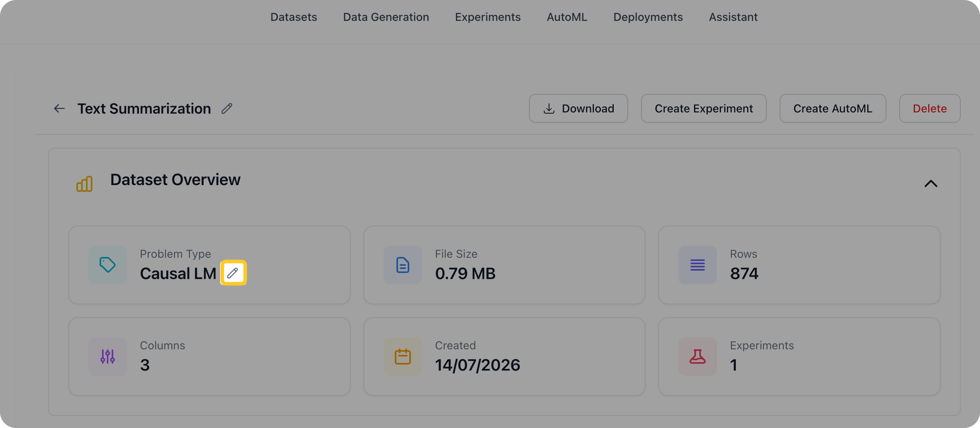Switch to the Experiments tab
The width and height of the screenshot is (980, 428).
pyautogui.click(x=488, y=17)
